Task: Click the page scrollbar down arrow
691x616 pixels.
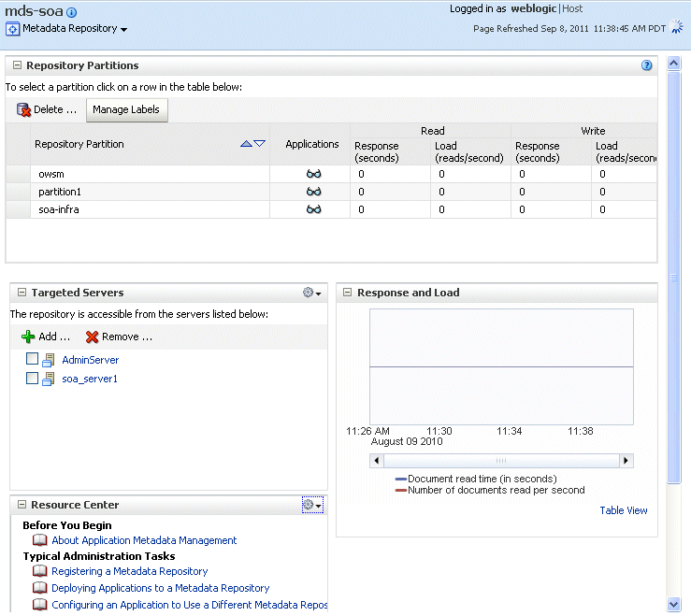Action: click(673, 604)
